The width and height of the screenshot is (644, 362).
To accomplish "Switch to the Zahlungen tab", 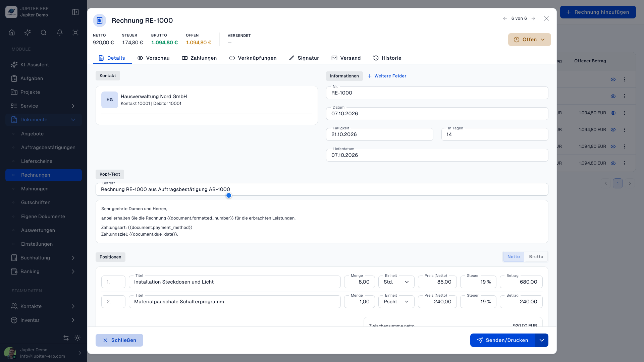I will pos(199,58).
